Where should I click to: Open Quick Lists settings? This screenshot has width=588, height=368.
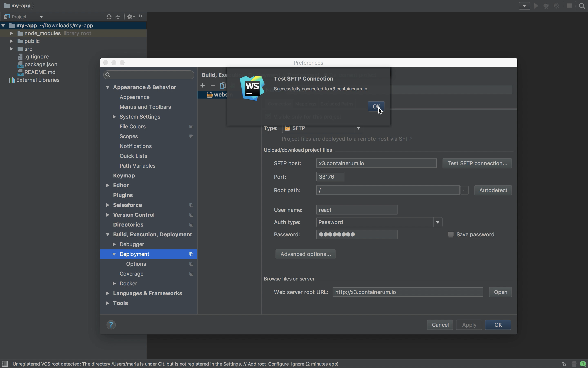tap(133, 156)
